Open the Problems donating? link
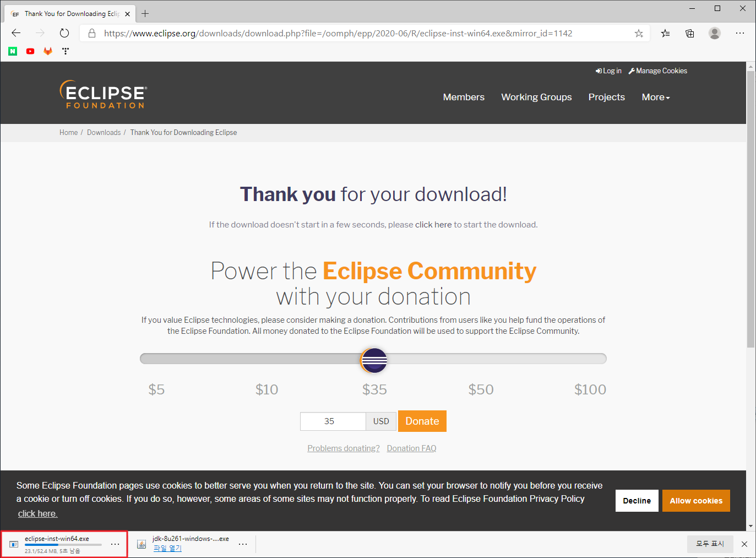 344,448
